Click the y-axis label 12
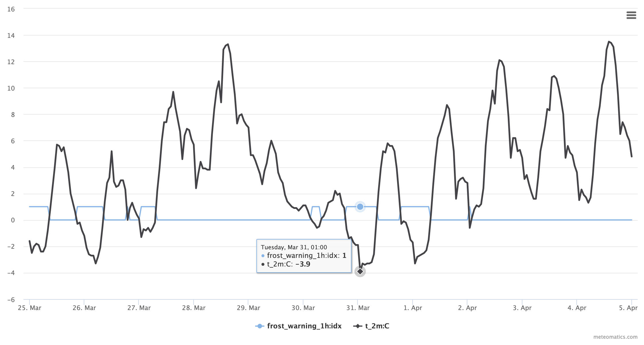The width and height of the screenshot is (644, 345). [x=11, y=62]
